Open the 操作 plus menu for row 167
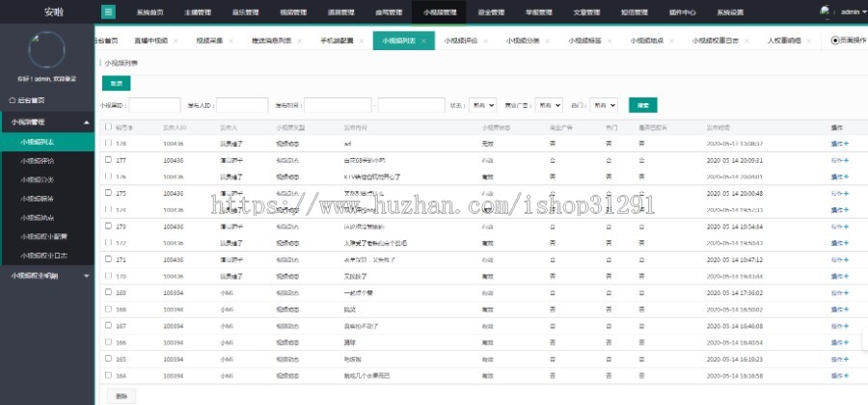The width and height of the screenshot is (868, 405). click(839, 326)
